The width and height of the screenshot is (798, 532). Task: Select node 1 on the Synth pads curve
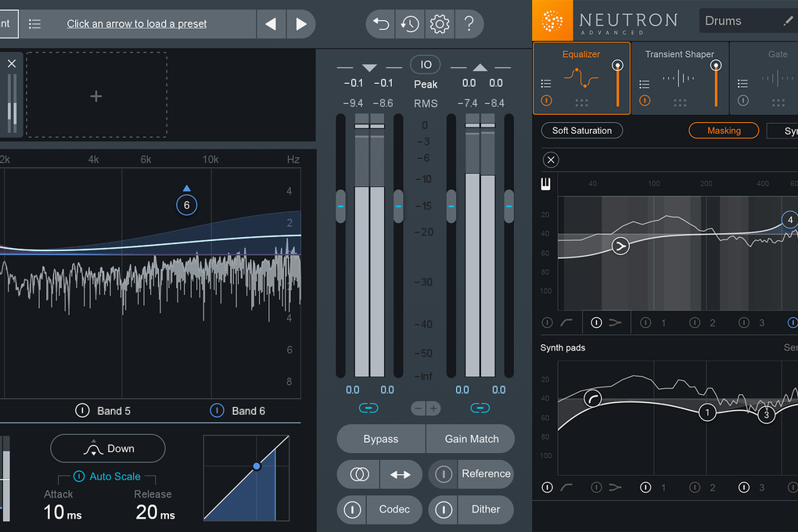tap(707, 412)
